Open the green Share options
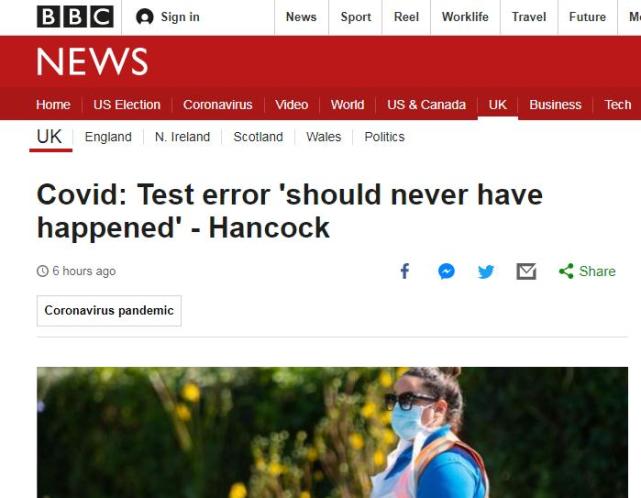Screen dimensions: 641x498 (587, 271)
